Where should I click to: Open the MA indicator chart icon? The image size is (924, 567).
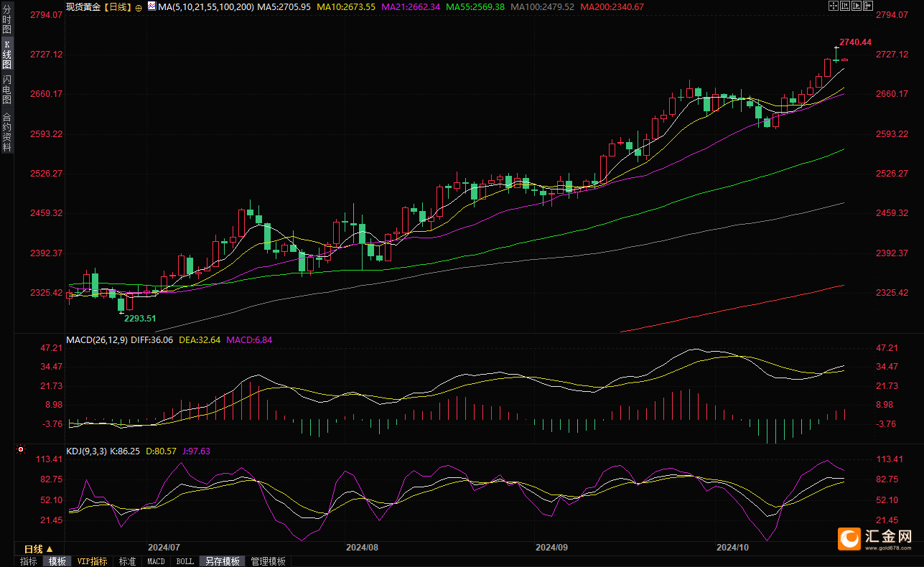click(x=151, y=6)
